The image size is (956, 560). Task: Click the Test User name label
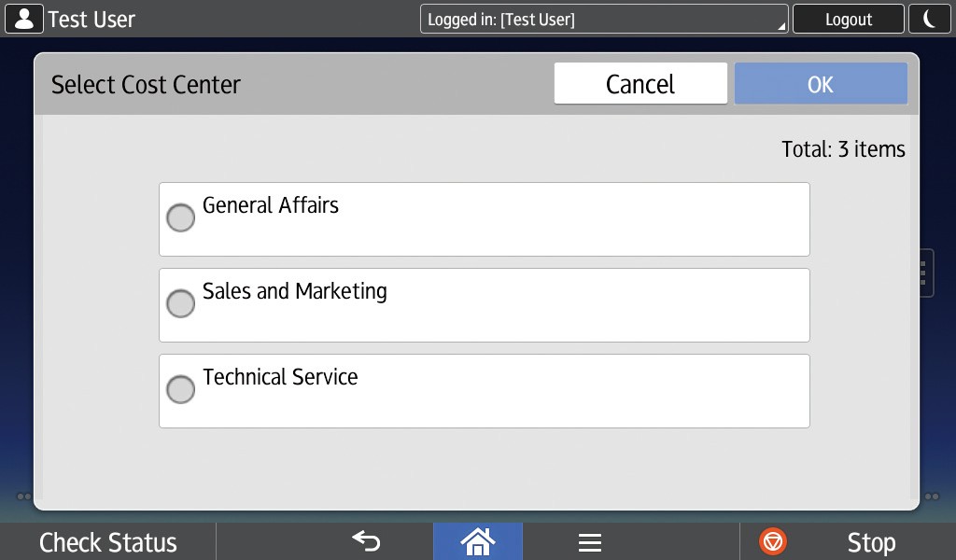[91, 19]
